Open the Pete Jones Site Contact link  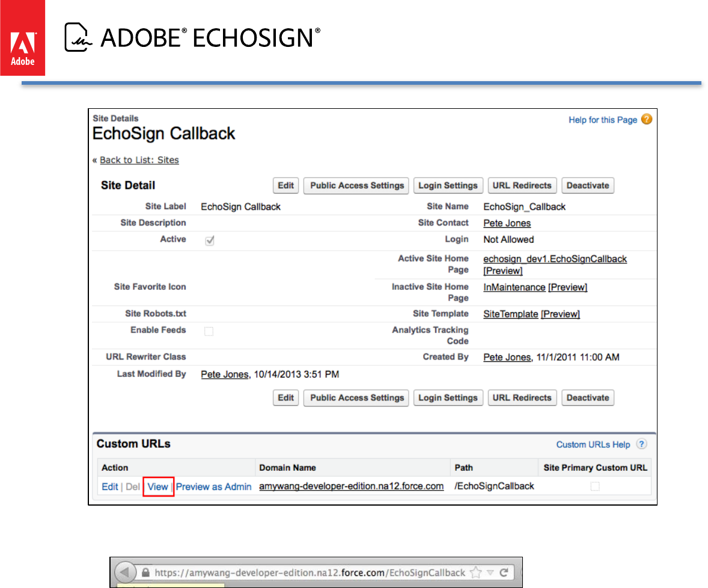[x=507, y=223]
